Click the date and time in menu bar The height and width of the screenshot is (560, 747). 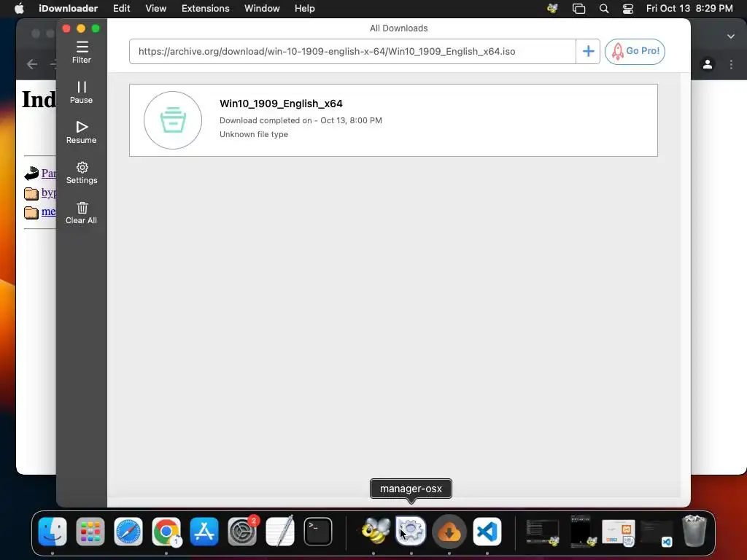pos(689,9)
